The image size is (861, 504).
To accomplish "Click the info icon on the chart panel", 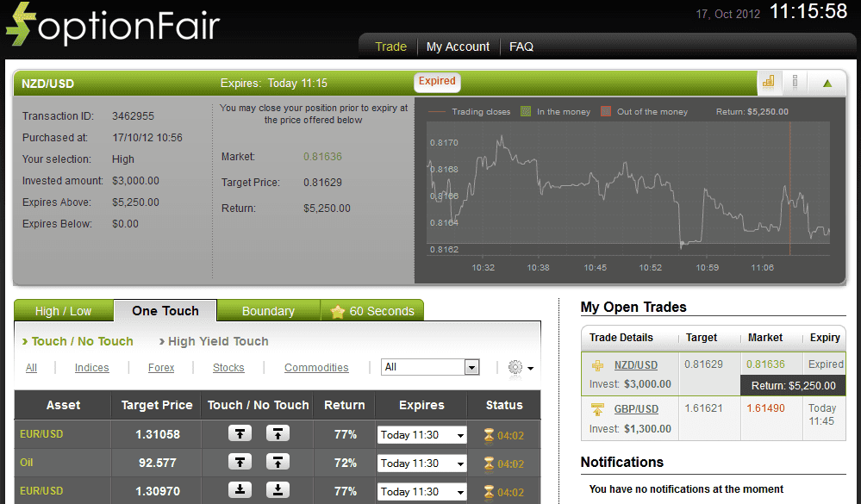I will 795,82.
